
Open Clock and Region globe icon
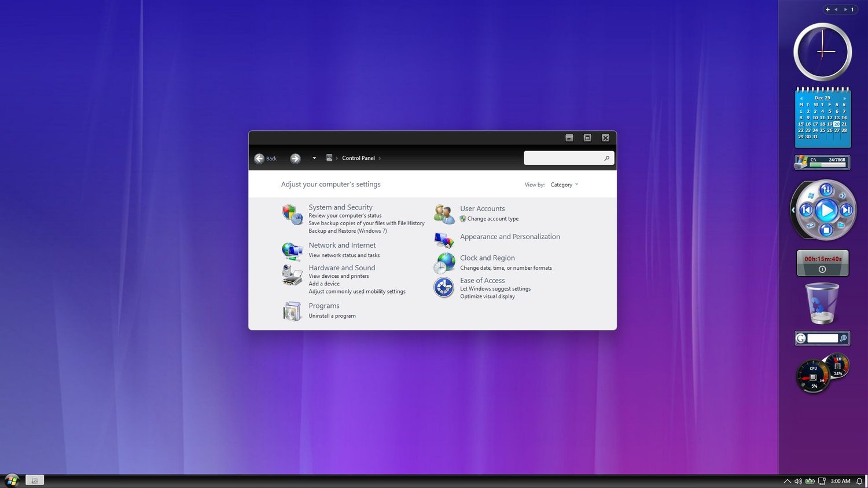444,263
